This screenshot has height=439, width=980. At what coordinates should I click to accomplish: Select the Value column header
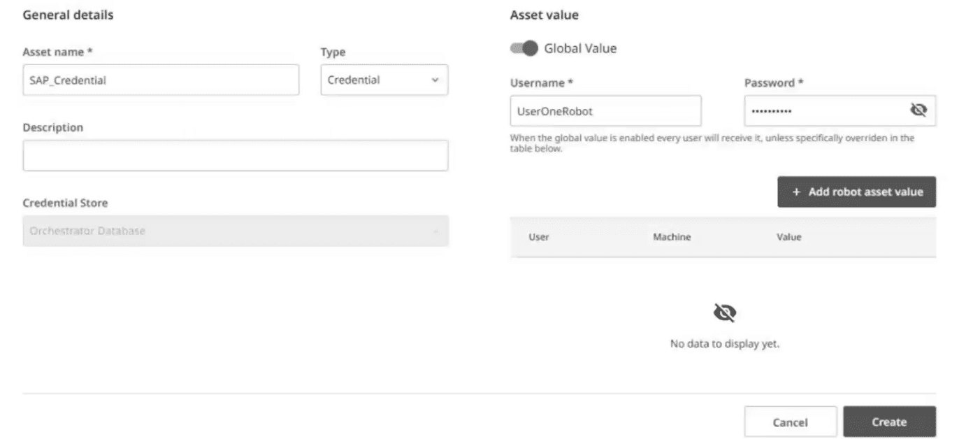(x=788, y=237)
